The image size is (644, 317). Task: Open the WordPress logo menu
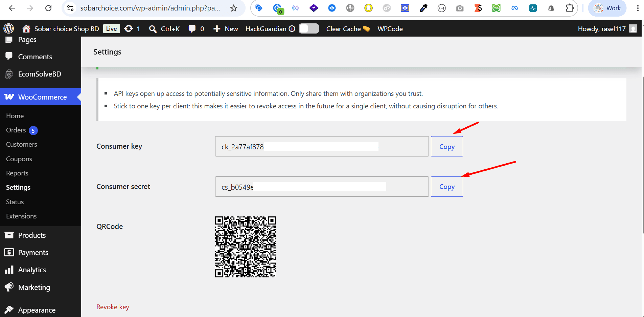[9, 29]
